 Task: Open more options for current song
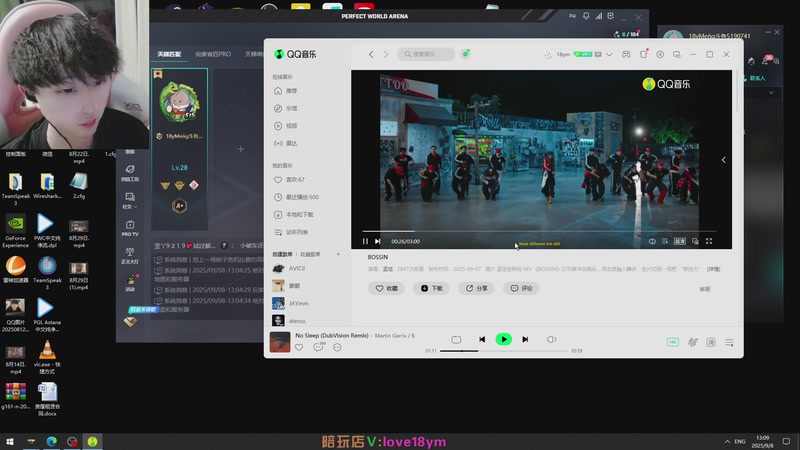(x=337, y=347)
